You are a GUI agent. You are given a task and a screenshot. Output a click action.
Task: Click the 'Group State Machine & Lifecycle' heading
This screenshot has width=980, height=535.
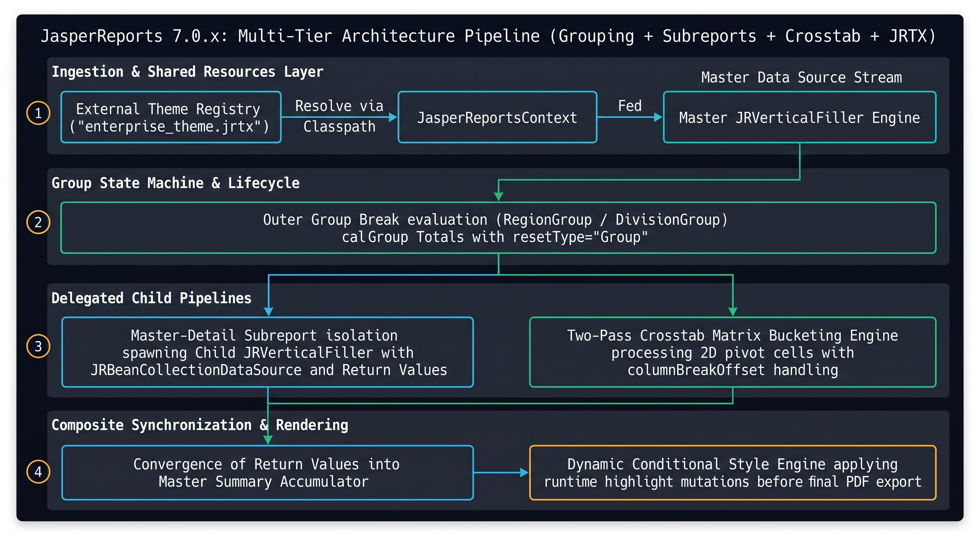[175, 183]
